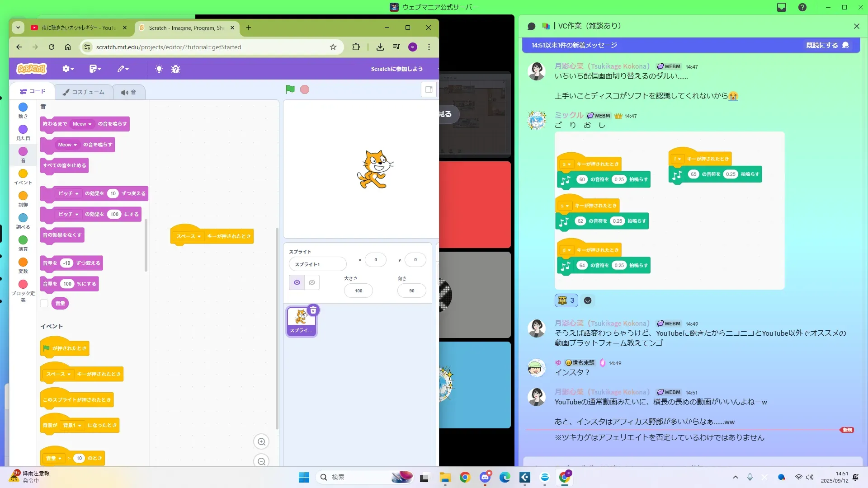Check the 音量 variable checkbox
The width and height of the screenshot is (868, 488).
(44, 303)
